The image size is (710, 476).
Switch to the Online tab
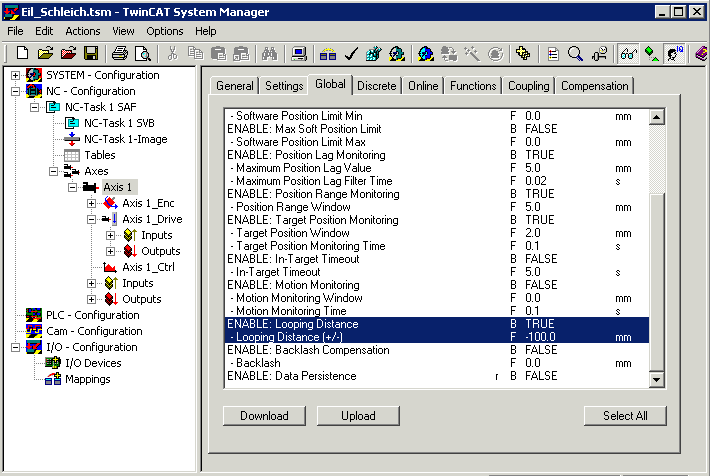(x=423, y=86)
